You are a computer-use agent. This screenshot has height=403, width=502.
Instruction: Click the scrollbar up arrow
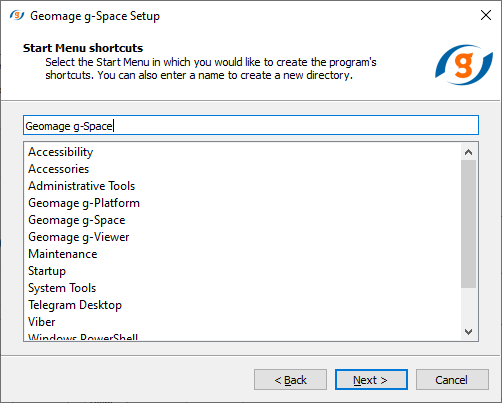click(468, 152)
